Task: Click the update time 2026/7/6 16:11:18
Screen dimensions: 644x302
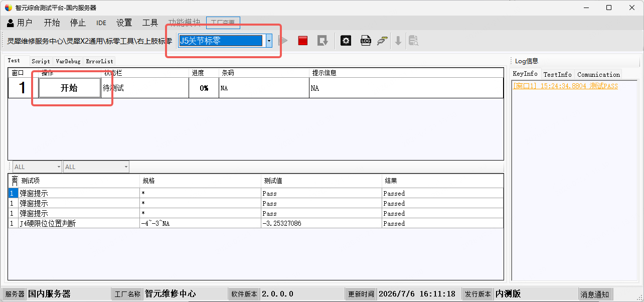Action: (417, 294)
